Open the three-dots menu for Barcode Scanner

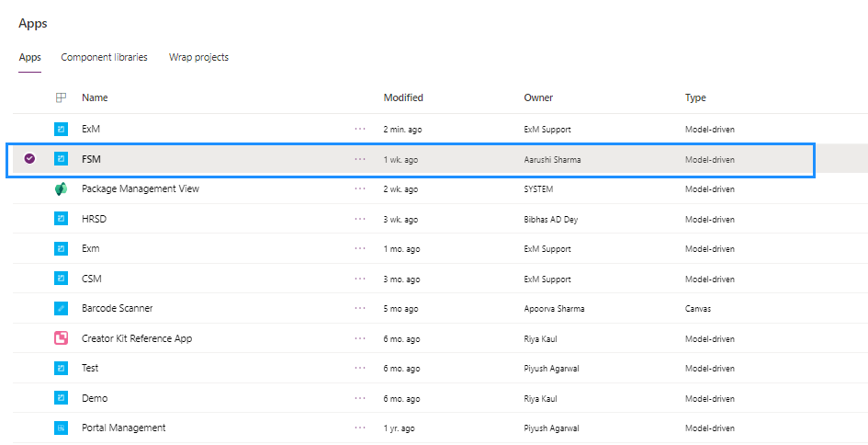tap(360, 308)
